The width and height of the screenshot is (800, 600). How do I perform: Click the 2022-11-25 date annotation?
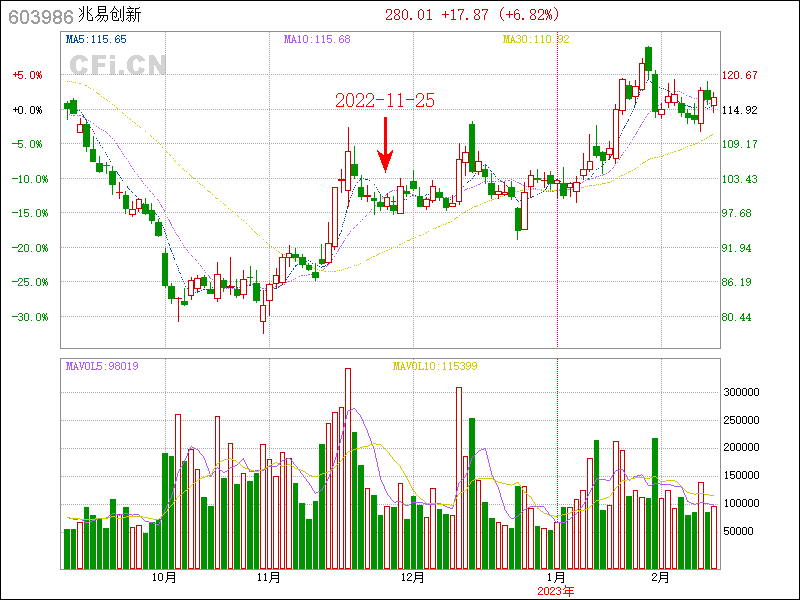385,101
